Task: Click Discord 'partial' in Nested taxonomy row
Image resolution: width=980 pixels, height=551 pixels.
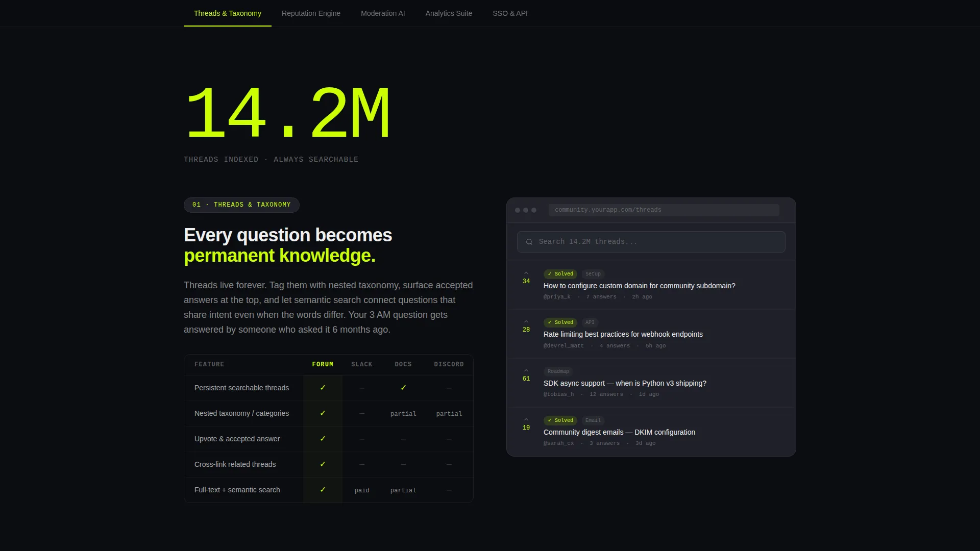Action: pos(449,414)
